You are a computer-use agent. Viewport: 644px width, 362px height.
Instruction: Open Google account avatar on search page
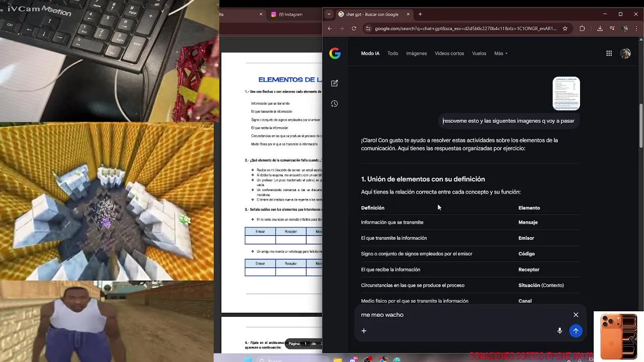(625, 53)
